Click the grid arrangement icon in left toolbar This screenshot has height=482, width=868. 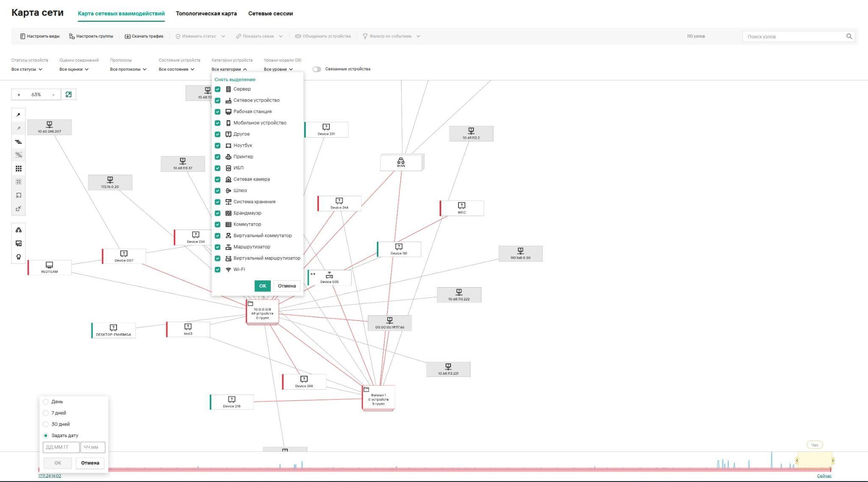click(18, 169)
